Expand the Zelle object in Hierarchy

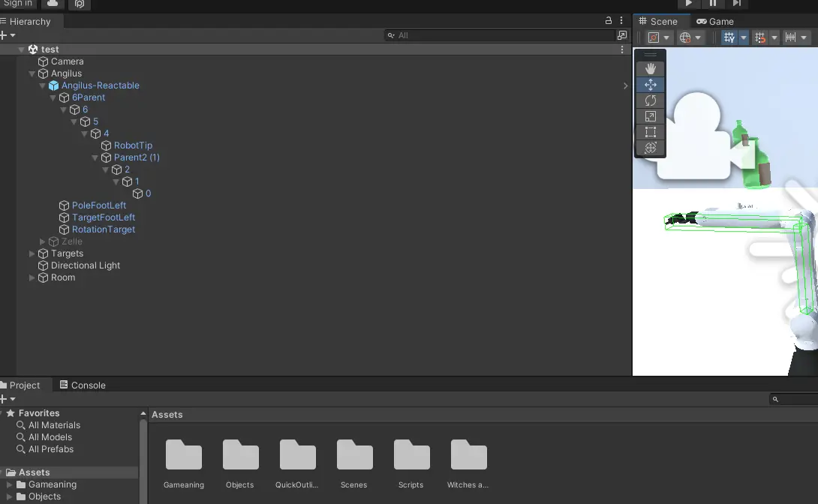tap(43, 241)
